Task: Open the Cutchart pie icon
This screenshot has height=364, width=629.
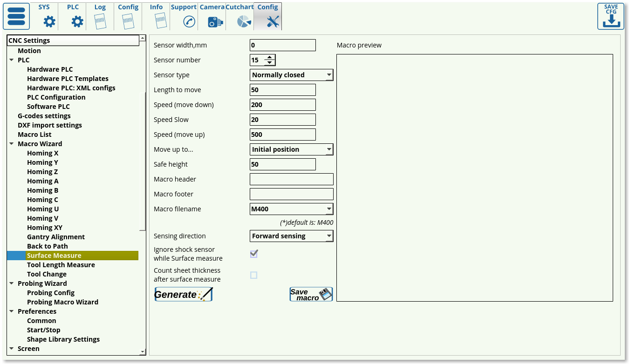Action: (243, 21)
